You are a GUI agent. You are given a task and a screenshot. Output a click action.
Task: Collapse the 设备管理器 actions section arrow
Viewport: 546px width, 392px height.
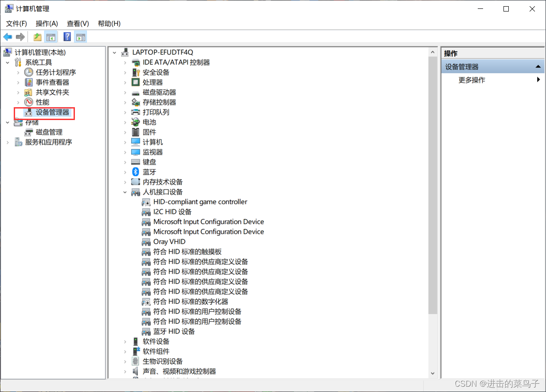(x=538, y=67)
